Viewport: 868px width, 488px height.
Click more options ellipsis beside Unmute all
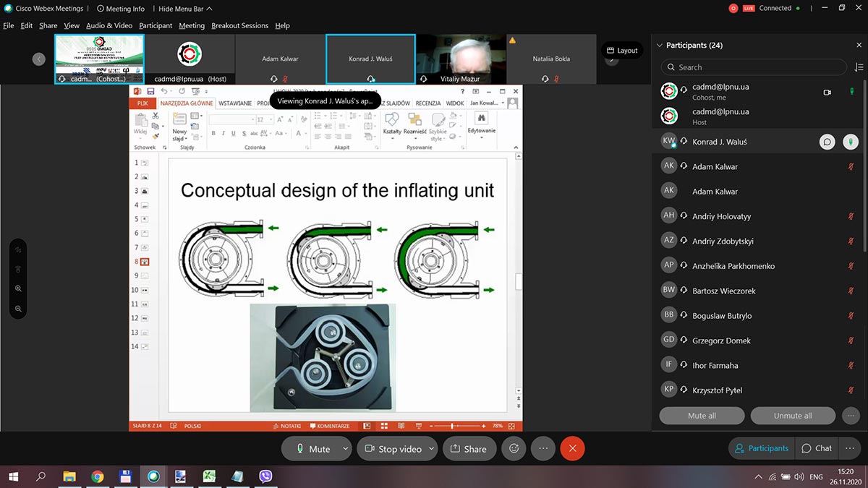click(x=851, y=416)
